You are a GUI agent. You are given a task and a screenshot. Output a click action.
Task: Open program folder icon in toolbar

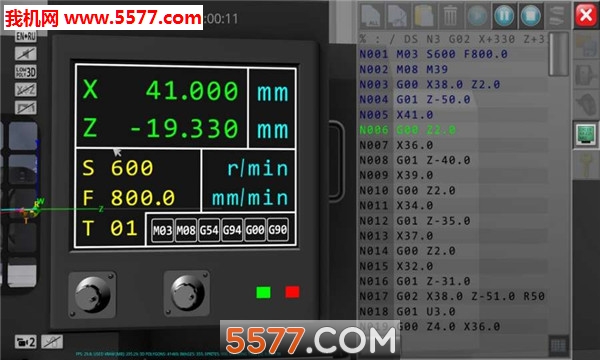pyautogui.click(x=424, y=16)
